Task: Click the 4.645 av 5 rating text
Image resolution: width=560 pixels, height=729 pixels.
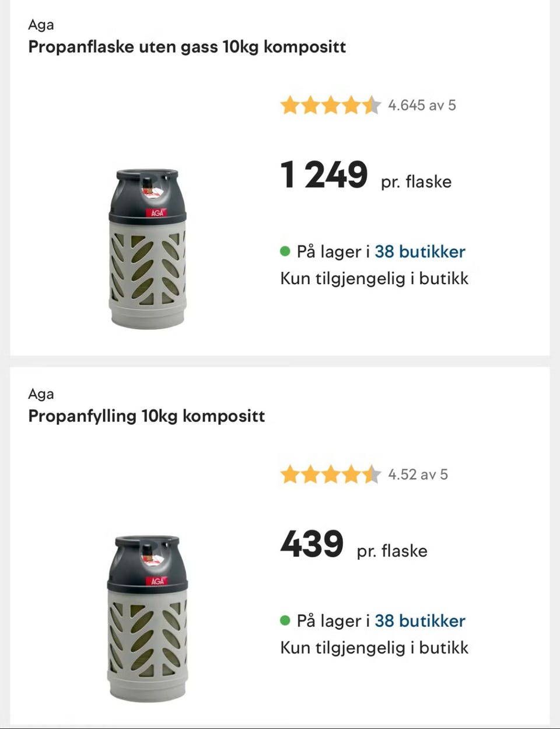Action: coord(422,106)
